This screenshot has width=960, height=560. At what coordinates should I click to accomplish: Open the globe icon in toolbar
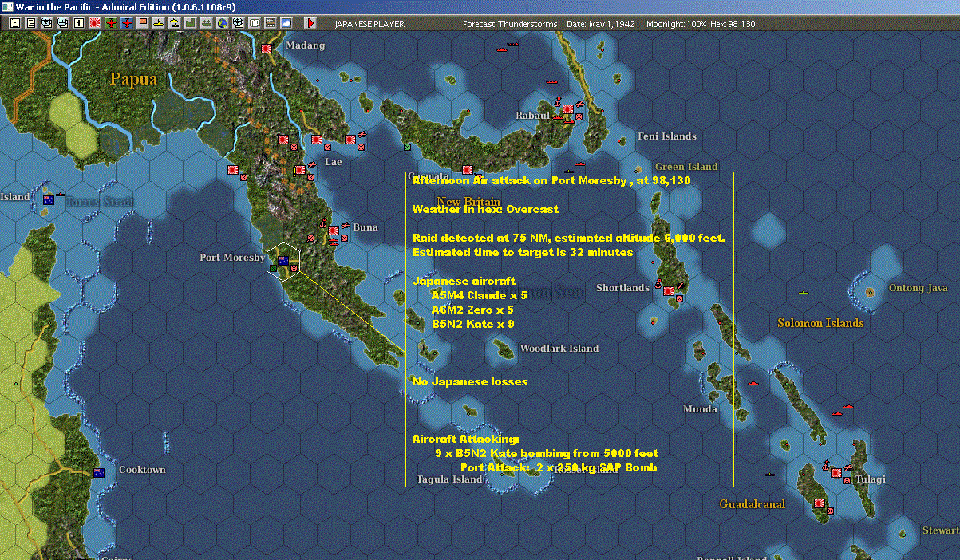[x=223, y=23]
